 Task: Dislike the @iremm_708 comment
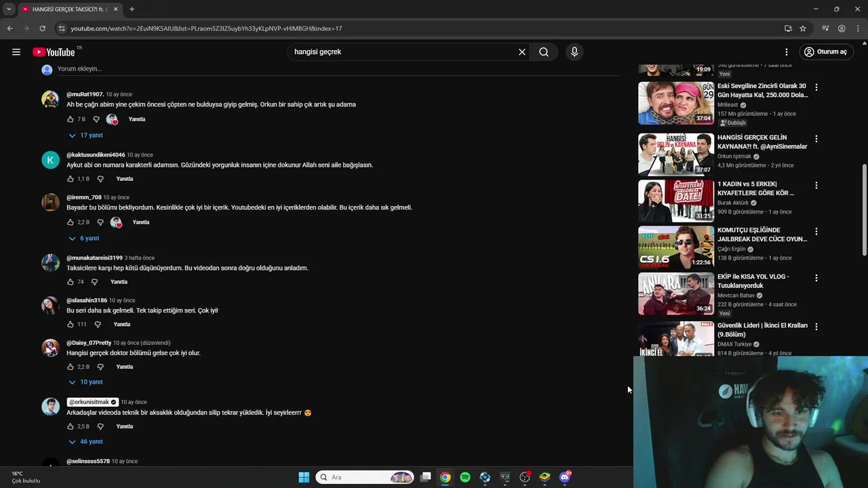100,222
